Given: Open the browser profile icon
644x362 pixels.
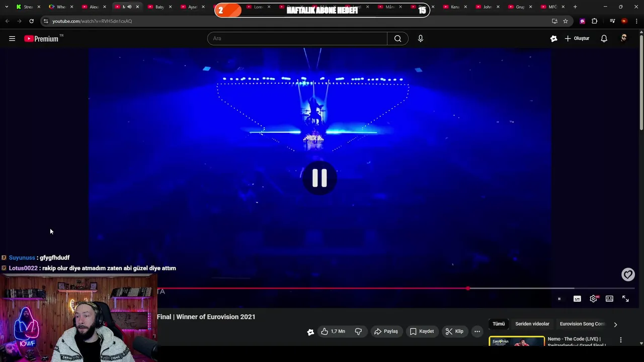Looking at the screenshot, I should click(x=624, y=21).
